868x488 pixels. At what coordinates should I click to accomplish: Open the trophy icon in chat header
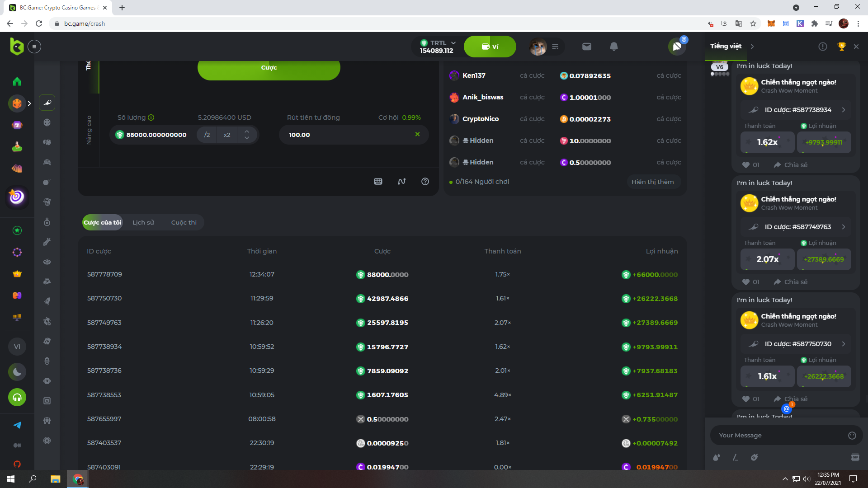(x=842, y=47)
